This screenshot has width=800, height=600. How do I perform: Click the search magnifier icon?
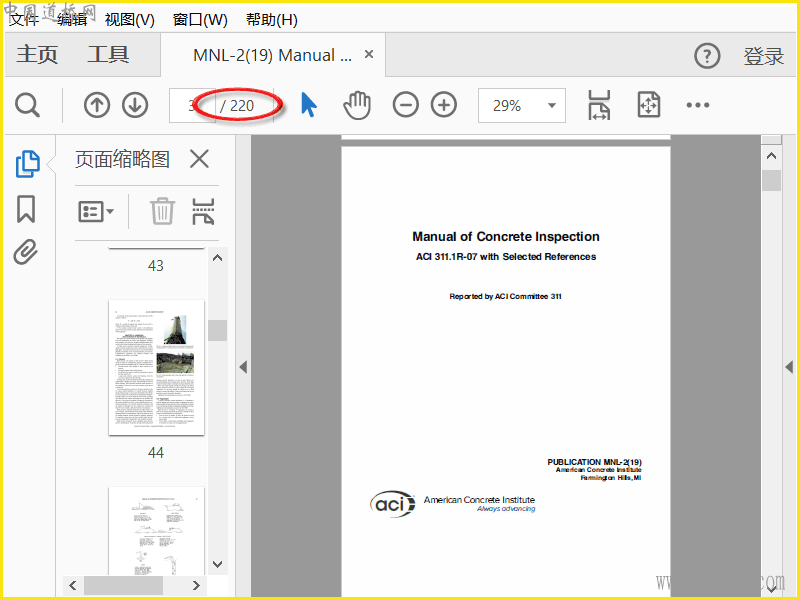tap(27, 105)
